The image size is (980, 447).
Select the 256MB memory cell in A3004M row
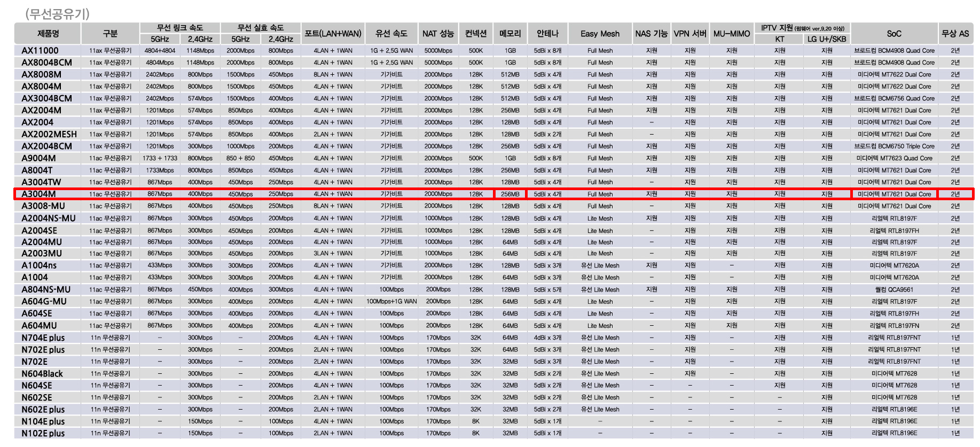click(510, 194)
